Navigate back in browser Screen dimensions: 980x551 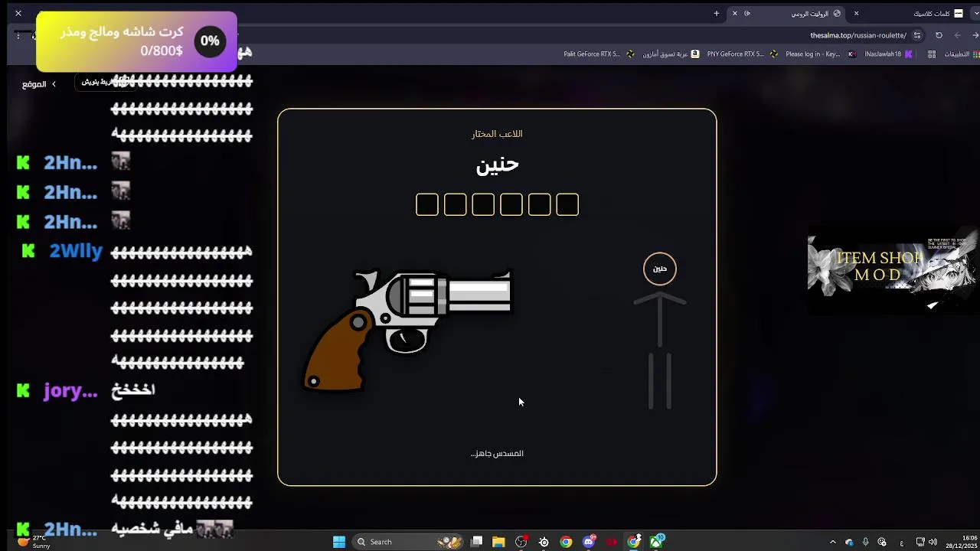(975, 35)
